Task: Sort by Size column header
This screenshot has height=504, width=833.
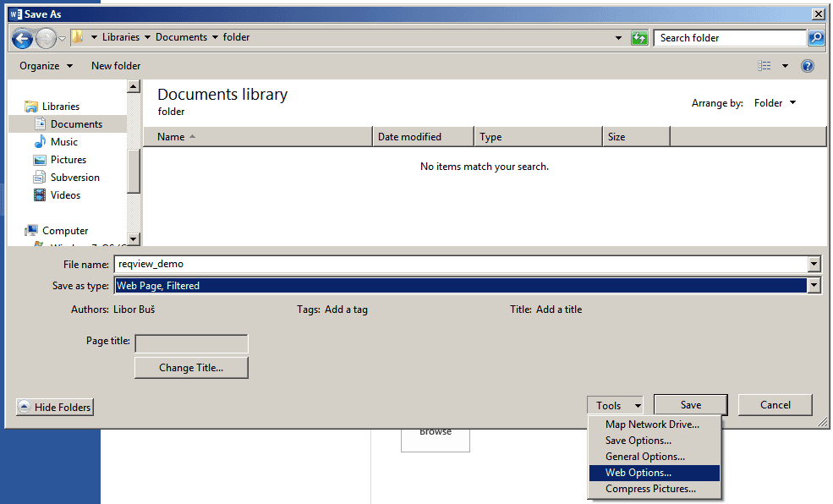Action: 637,136
